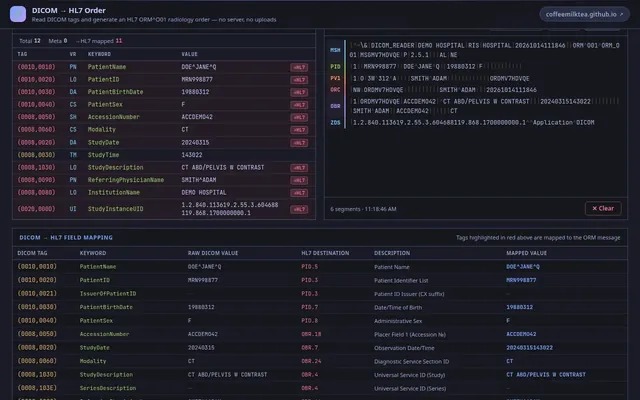Screen dimensions: 640x400
Task: Click the SeriesDescription keyword
Action: click(108, 388)
